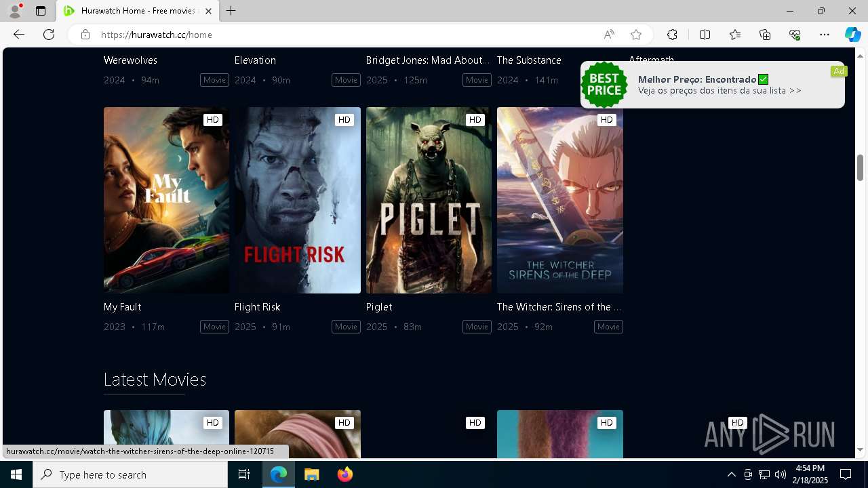Open the Action Center notifications
The width and height of the screenshot is (868, 488).
click(x=846, y=474)
